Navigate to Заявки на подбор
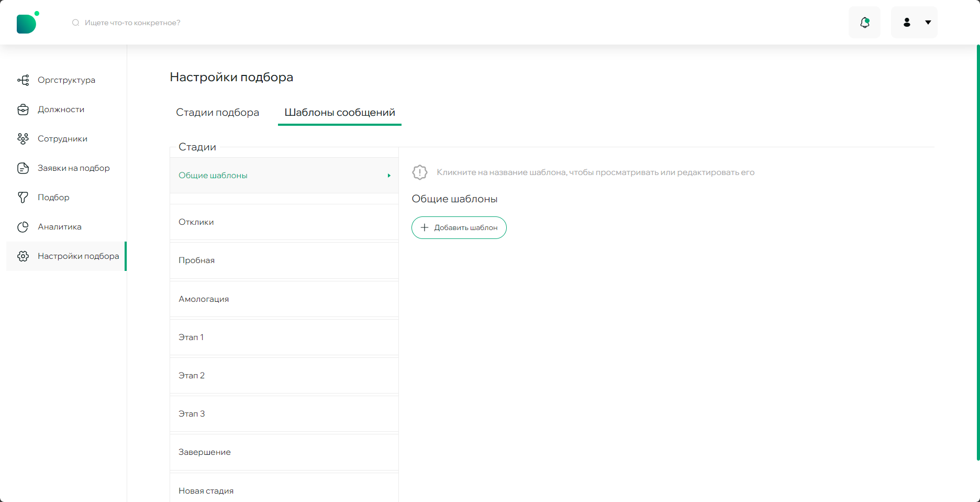Viewport: 980px width, 502px height. coord(66,168)
